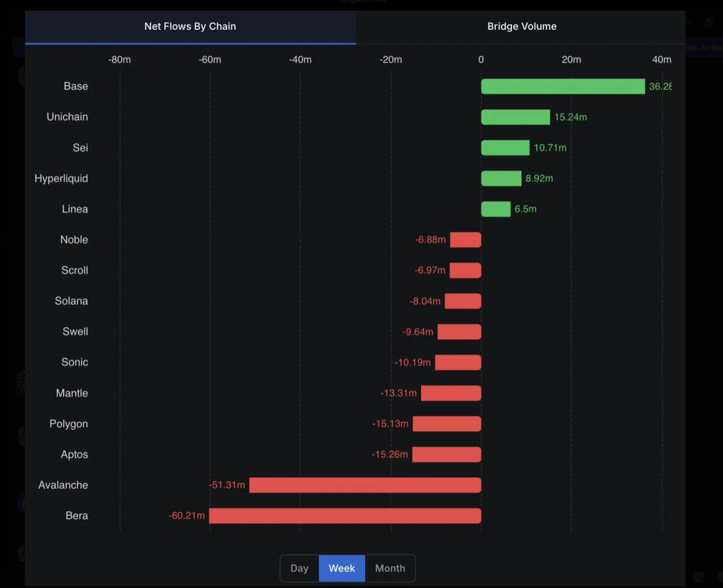Click the Hyperliquid chain label
The width and height of the screenshot is (723, 588).
[61, 178]
